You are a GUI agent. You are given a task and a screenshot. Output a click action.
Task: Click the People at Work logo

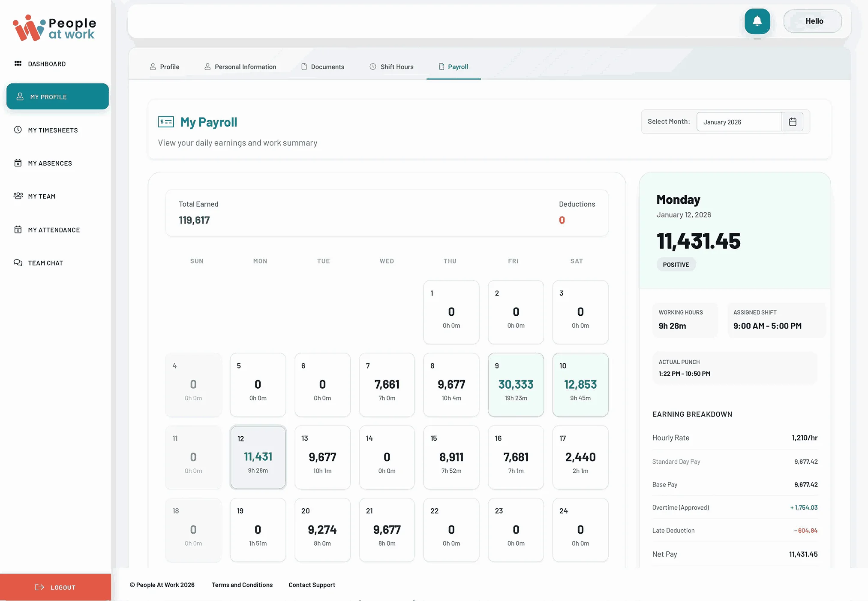click(x=54, y=28)
